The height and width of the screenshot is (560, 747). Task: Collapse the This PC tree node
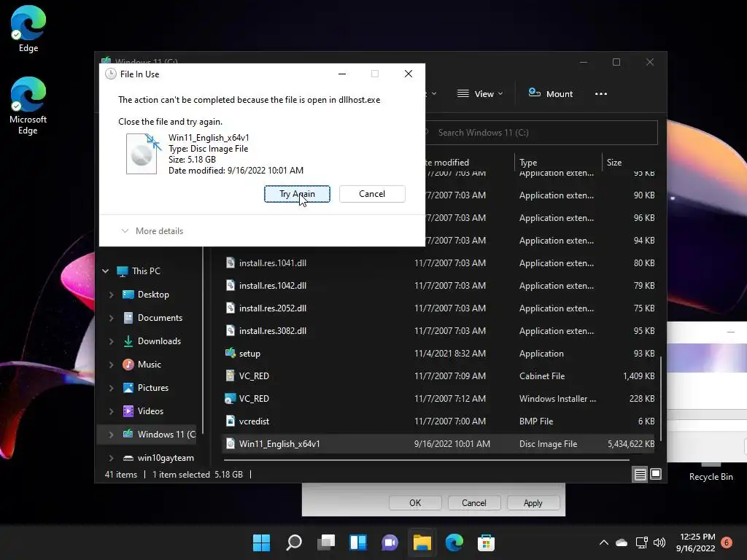105,271
